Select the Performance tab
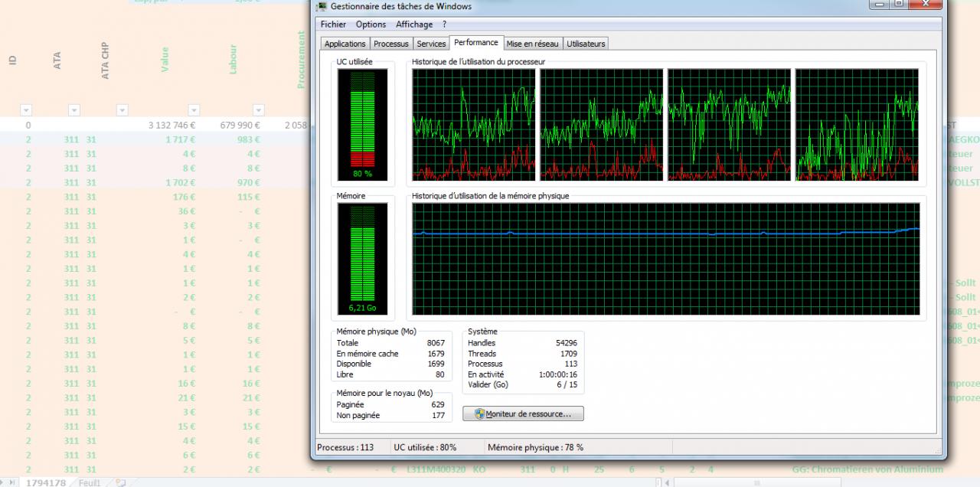980x487 pixels. pyautogui.click(x=476, y=43)
